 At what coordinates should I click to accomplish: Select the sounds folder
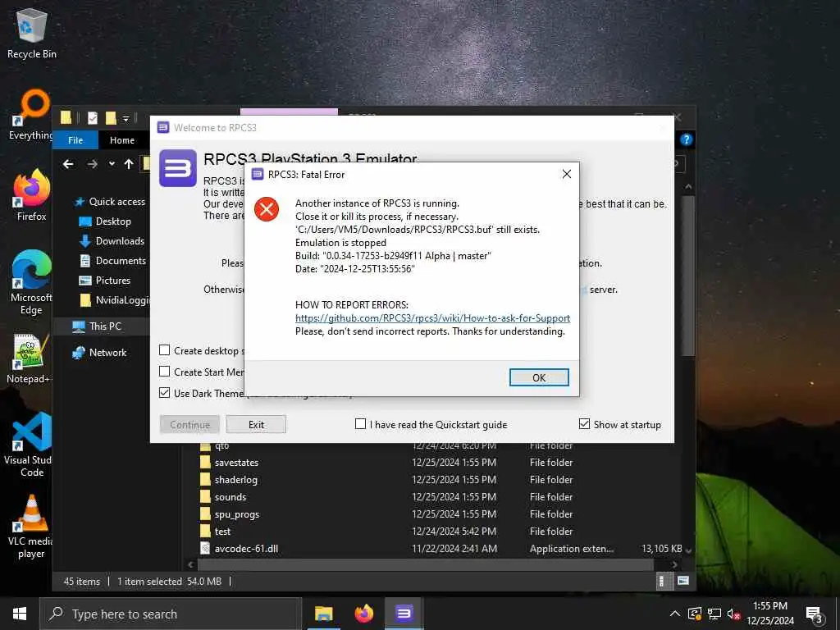coord(231,496)
